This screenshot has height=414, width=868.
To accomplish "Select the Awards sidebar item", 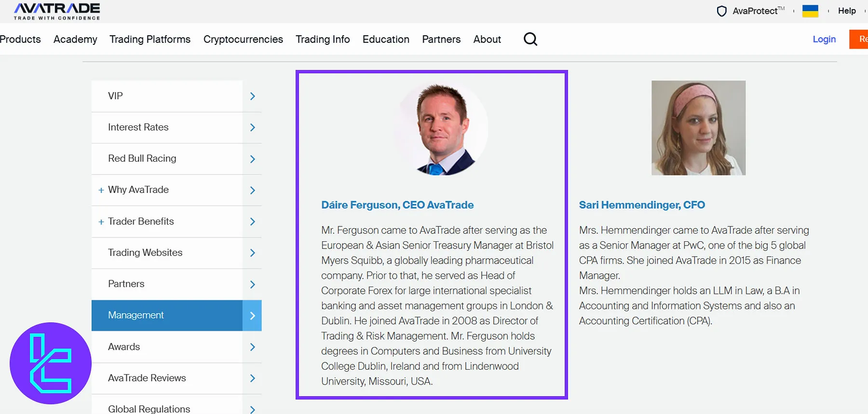I will 124,347.
